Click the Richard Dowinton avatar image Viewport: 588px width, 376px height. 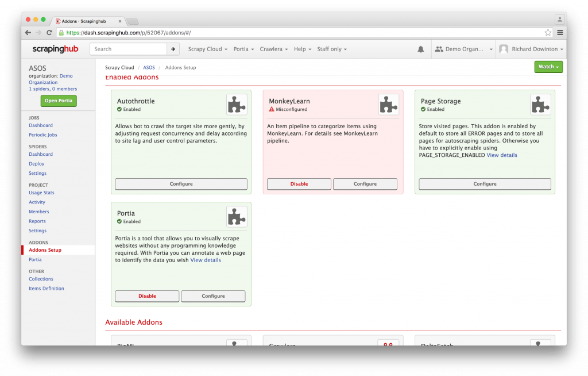click(504, 49)
